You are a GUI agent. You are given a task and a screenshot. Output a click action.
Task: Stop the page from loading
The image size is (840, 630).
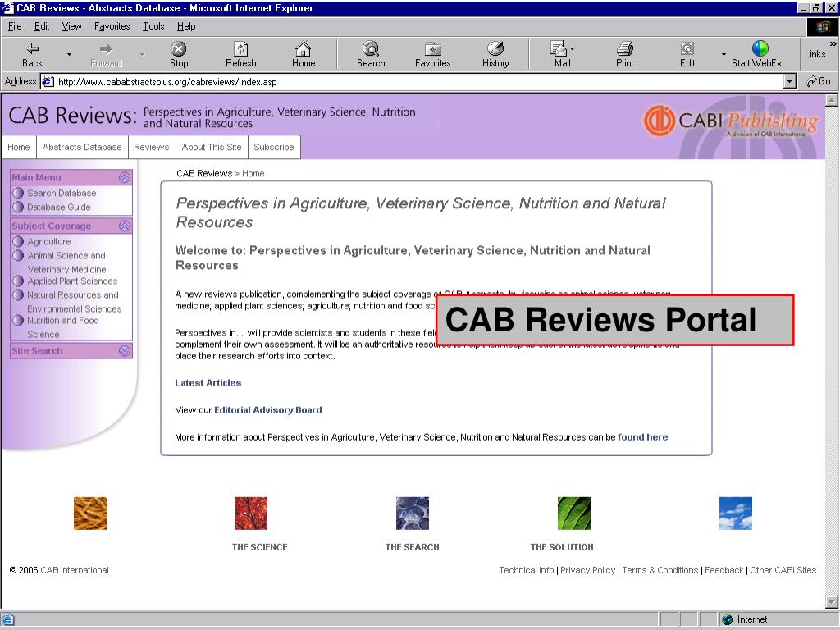178,55
